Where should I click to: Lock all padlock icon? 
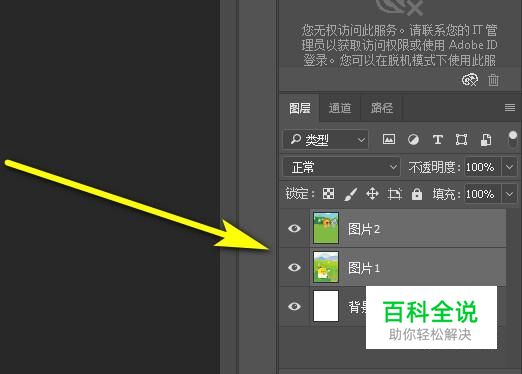(417, 194)
